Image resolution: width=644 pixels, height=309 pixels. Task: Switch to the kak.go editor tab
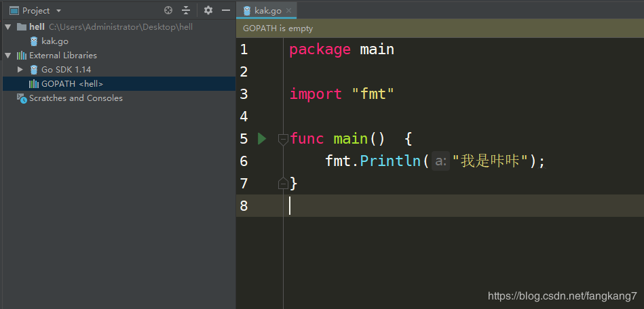coord(268,11)
